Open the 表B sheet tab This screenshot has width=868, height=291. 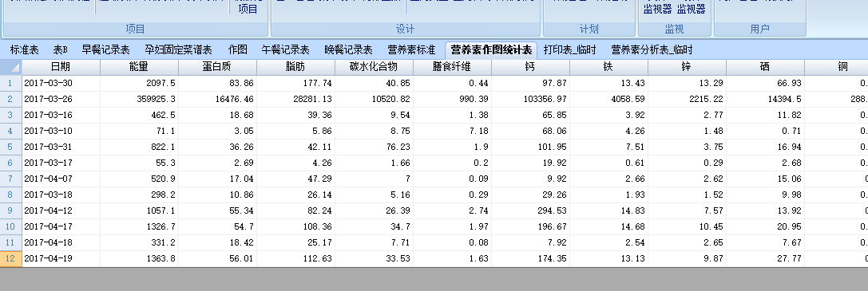tap(60, 50)
